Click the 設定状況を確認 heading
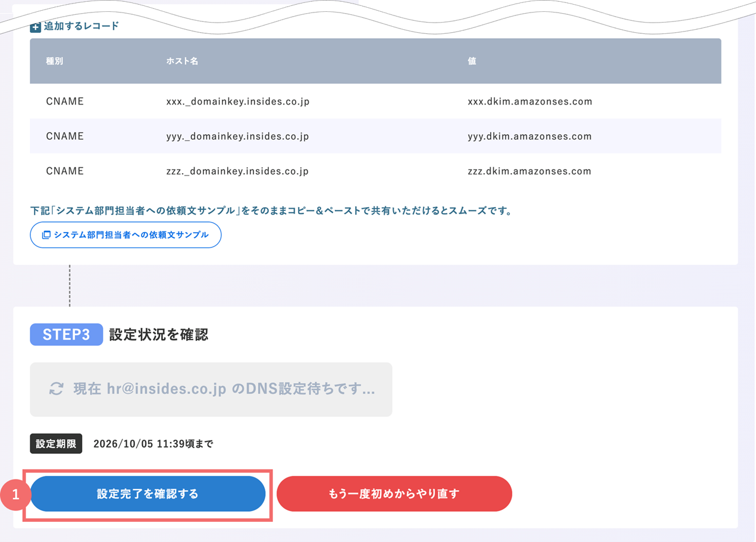The width and height of the screenshot is (756, 542). point(159,335)
